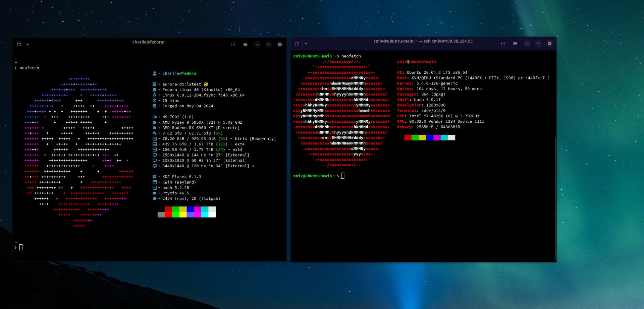Close the cmiv@ubuntu-main SSH terminal window
Image resolution: width=644 pixels, height=309 pixels.
pyautogui.click(x=549, y=44)
